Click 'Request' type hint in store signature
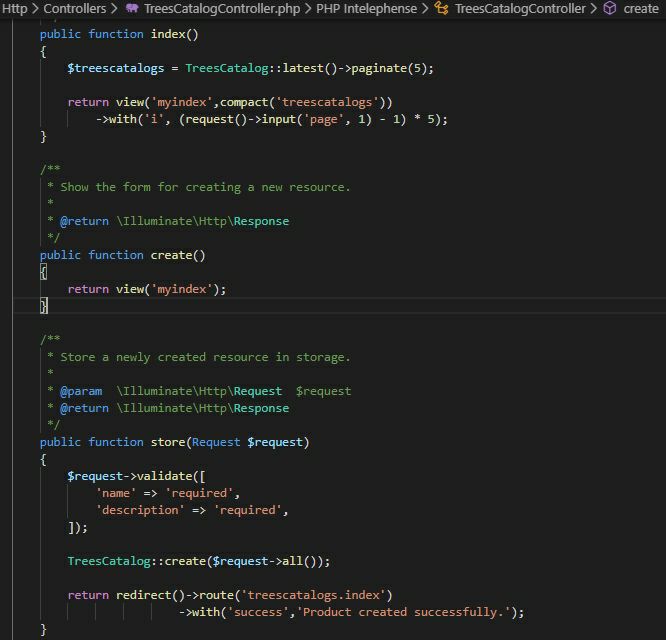Viewport: 666px width, 640px height. 216,442
